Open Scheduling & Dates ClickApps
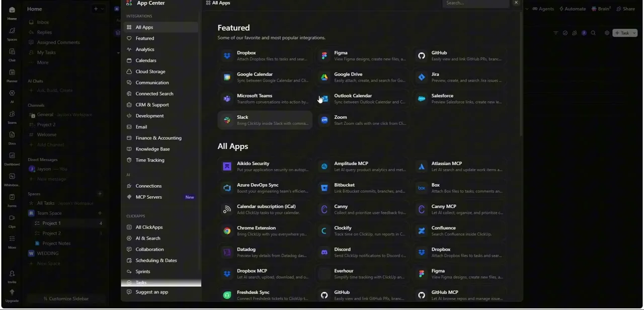 (x=161, y=260)
